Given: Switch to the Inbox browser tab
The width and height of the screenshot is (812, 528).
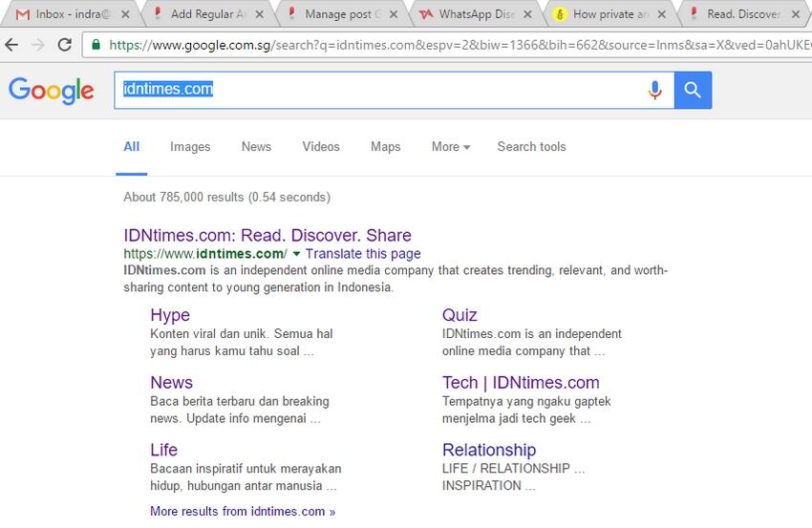Looking at the screenshot, I should [x=73, y=14].
